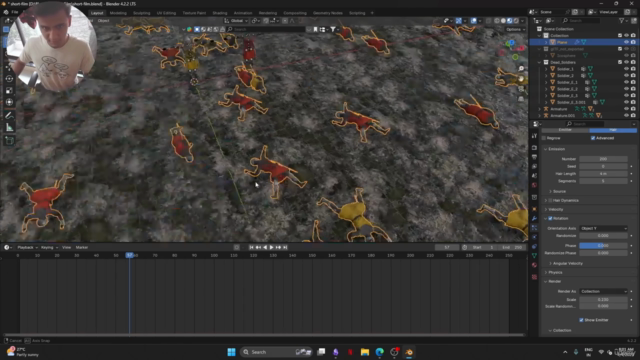Click the outliner filter funnel icon
Viewport: 640px width, 360px height.
[621, 20]
